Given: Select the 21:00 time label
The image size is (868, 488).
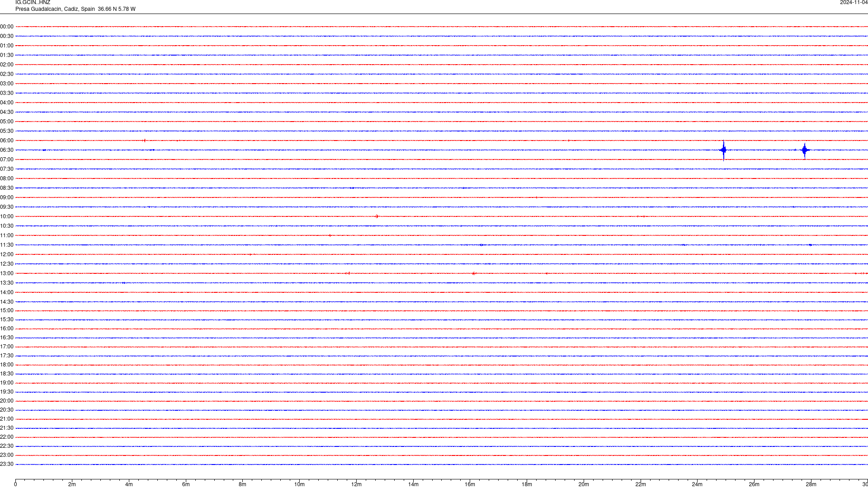Looking at the screenshot, I should (7, 419).
